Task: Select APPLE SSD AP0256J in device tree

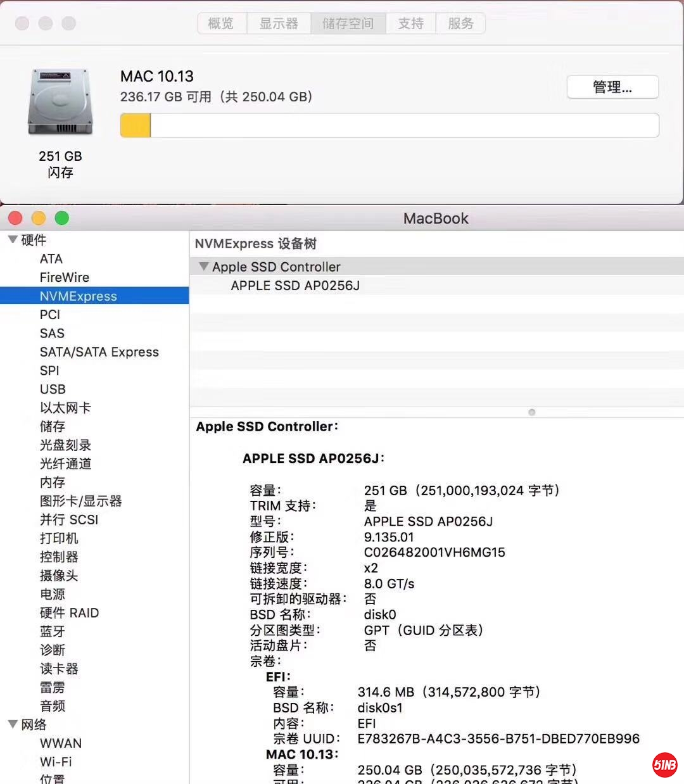Action: pyautogui.click(x=294, y=286)
